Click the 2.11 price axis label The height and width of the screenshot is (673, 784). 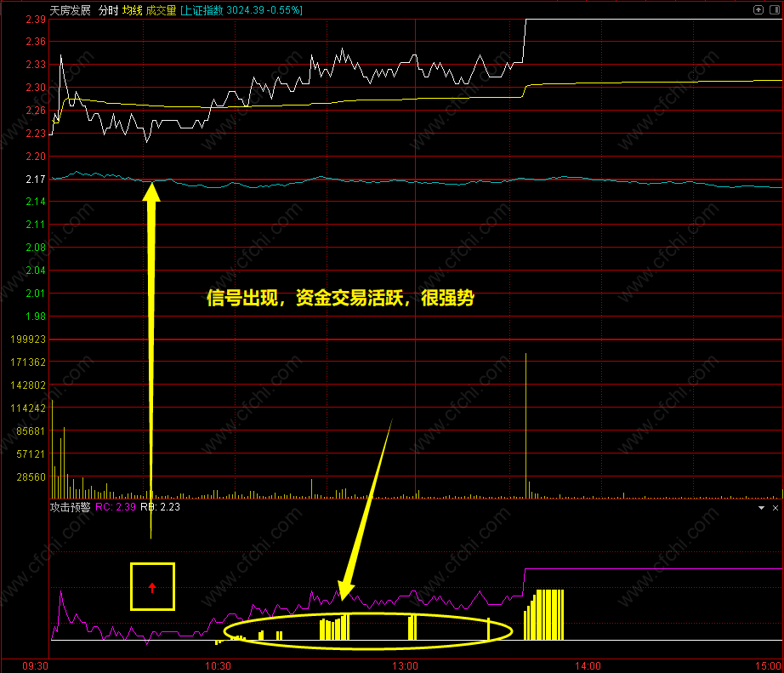36,225
